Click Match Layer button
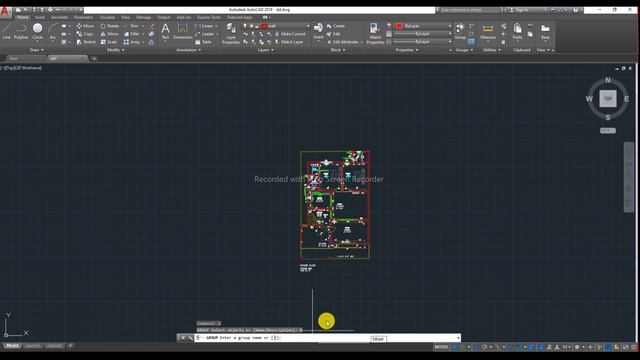Viewport: 640px width, 360px height. 289,42
